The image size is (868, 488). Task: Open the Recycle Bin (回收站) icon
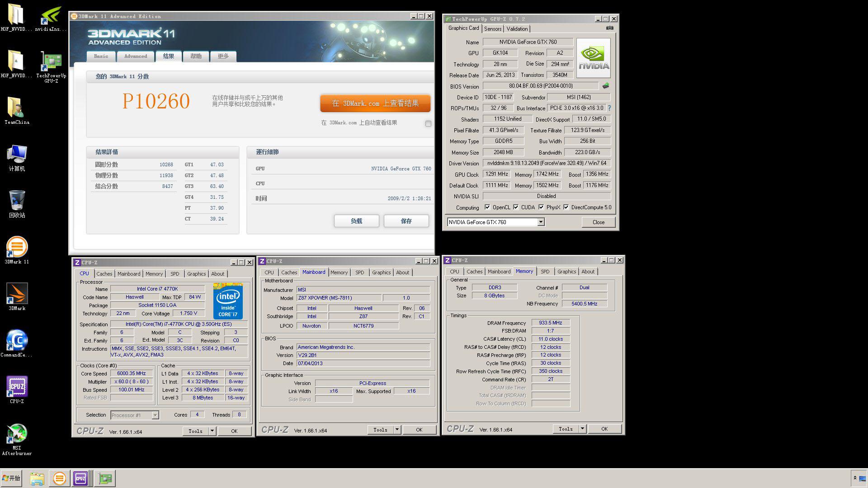(x=17, y=203)
